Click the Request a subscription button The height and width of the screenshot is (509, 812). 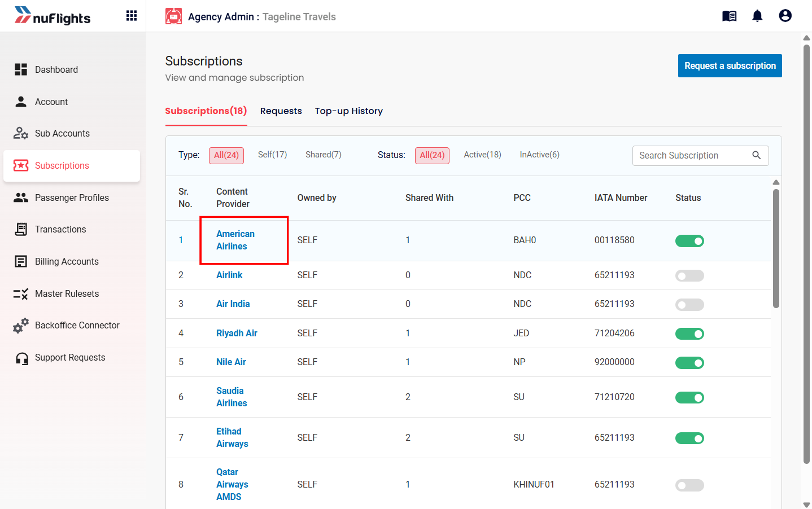pos(730,65)
